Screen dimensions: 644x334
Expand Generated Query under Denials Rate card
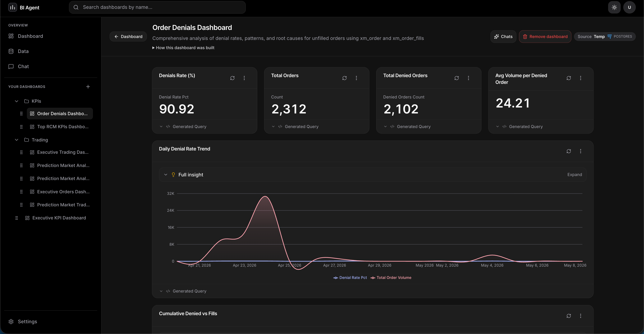click(183, 127)
